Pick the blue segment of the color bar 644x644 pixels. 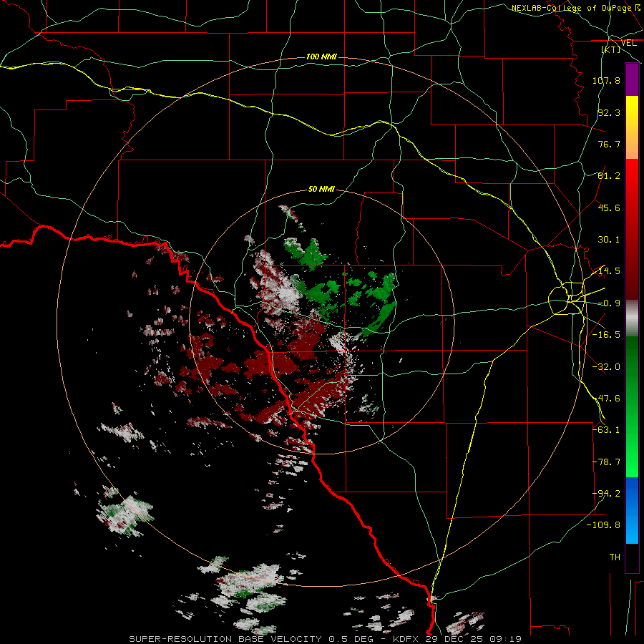coord(632,510)
